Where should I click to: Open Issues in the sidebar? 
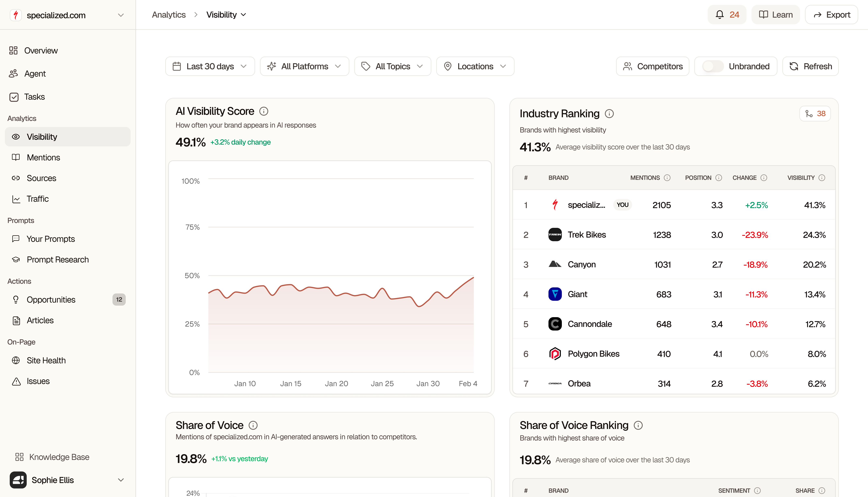pos(68,381)
